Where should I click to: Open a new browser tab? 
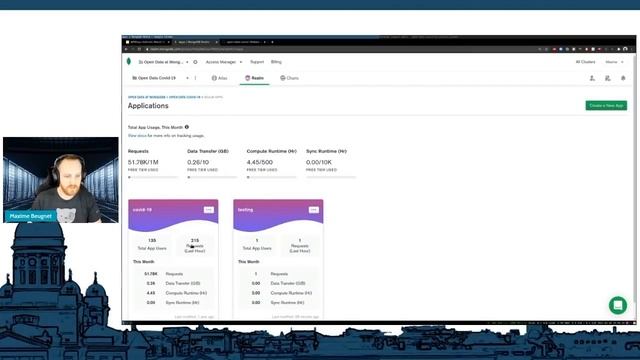272,42
